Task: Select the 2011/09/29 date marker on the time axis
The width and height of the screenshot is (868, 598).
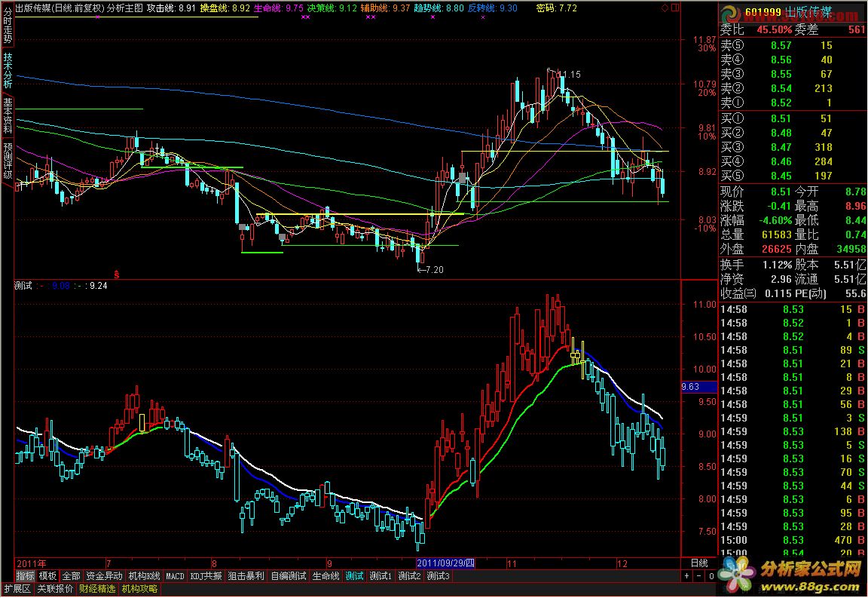Action: [x=445, y=563]
